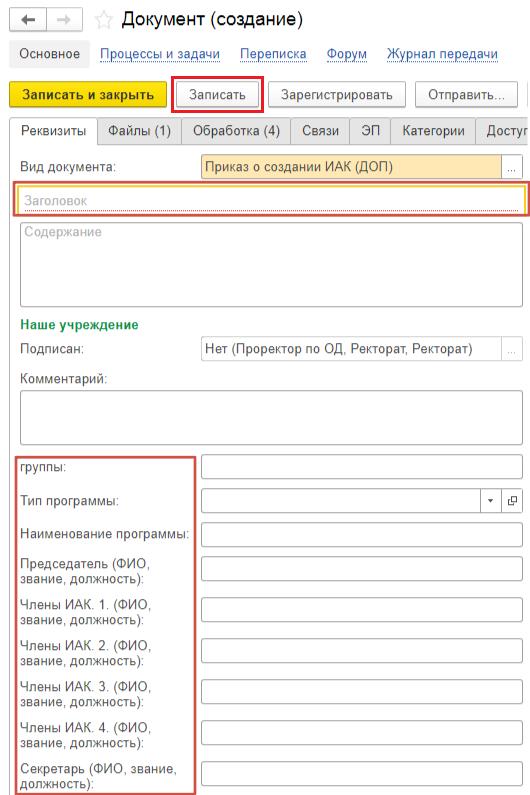Add document to favorites with star icon

103,20
